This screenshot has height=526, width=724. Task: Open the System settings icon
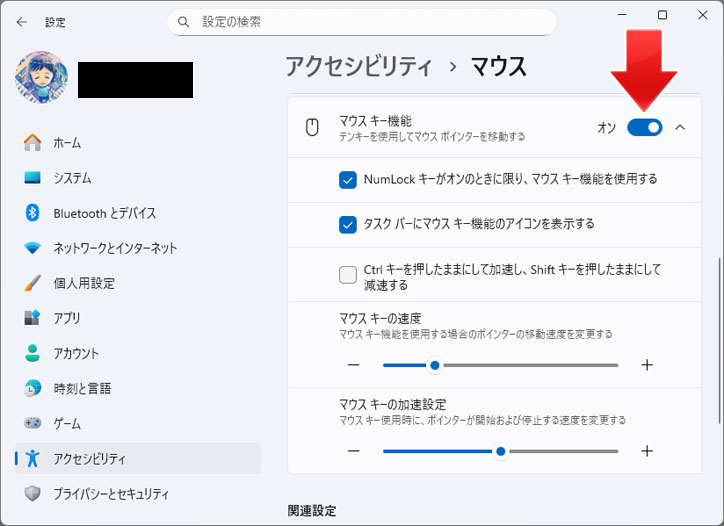tap(32, 178)
